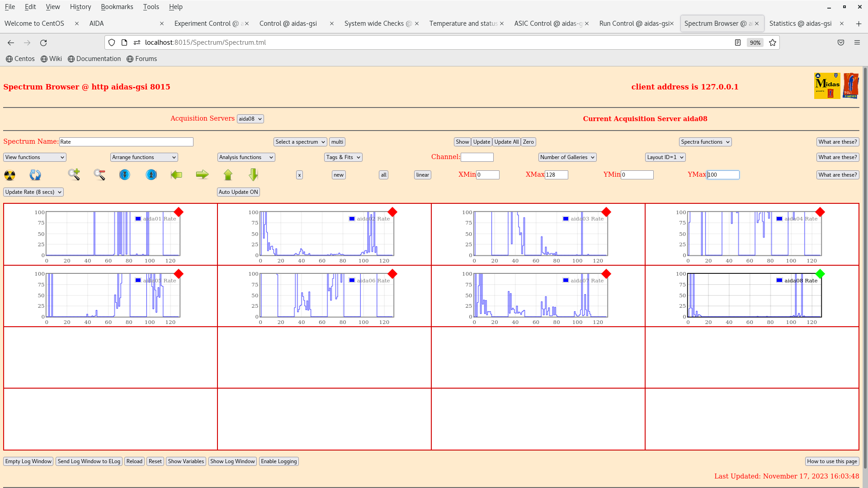The image size is (868, 488).
Task: Click the green up arrow icon
Action: pyautogui.click(x=228, y=174)
